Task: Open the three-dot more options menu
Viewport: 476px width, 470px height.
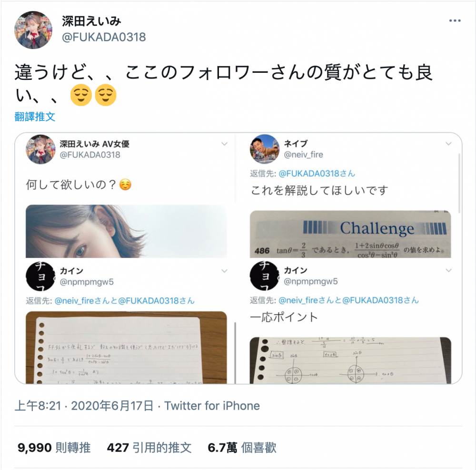Action: [455, 20]
